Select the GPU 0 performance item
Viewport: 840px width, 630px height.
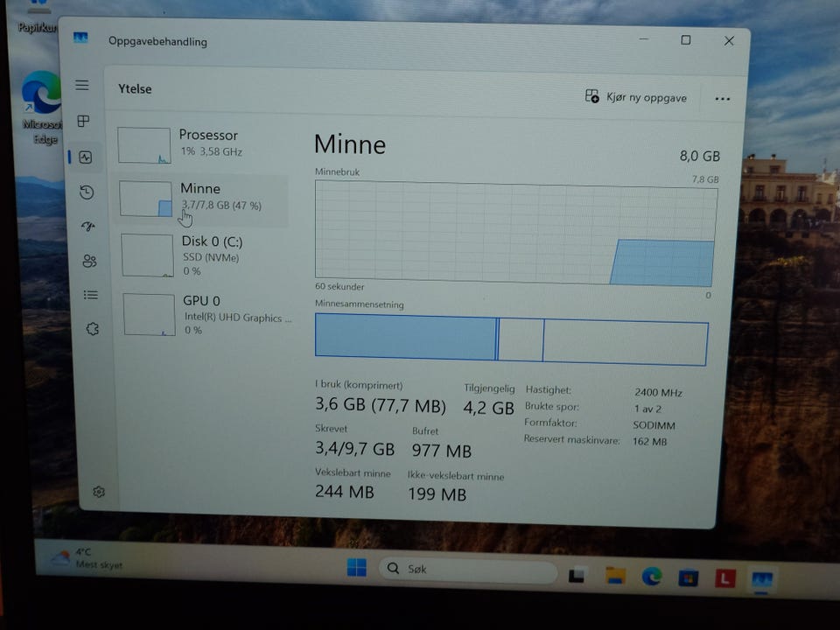206,314
